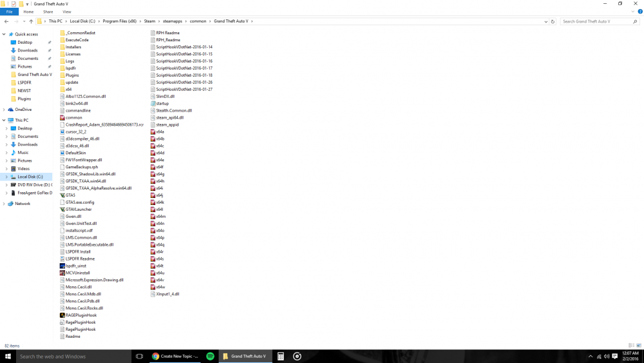This screenshot has width=644, height=363.
Task: Show hidden system tray icons
Action: point(590,357)
